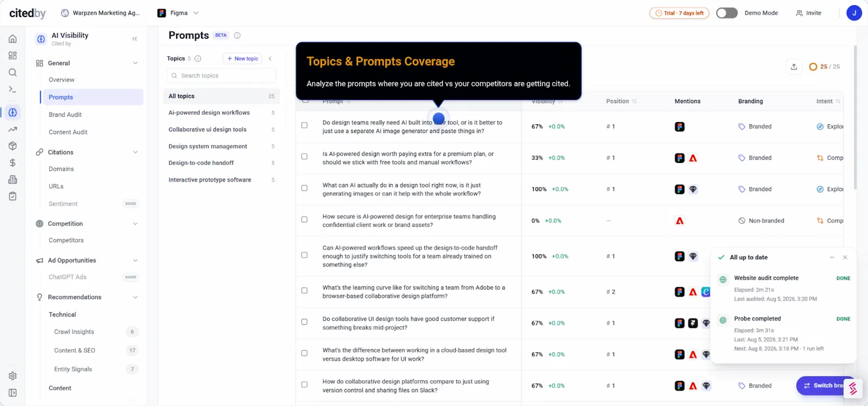Check the 'compare to just using version control' row

click(x=304, y=384)
